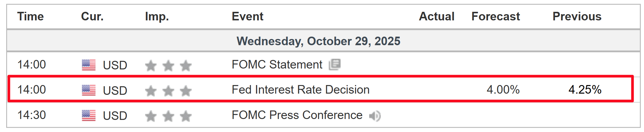The width and height of the screenshot is (644, 132).
Task: Click the Forecast column header
Action: 496,17
